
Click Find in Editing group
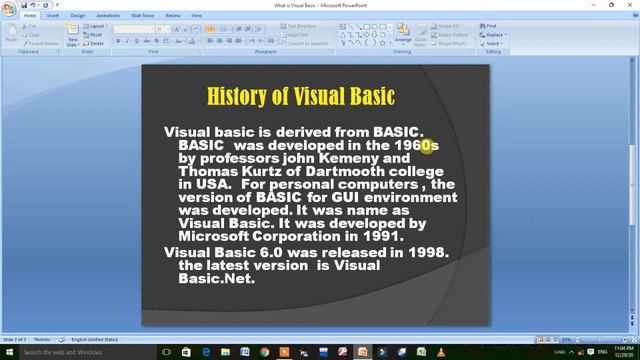[488, 26]
